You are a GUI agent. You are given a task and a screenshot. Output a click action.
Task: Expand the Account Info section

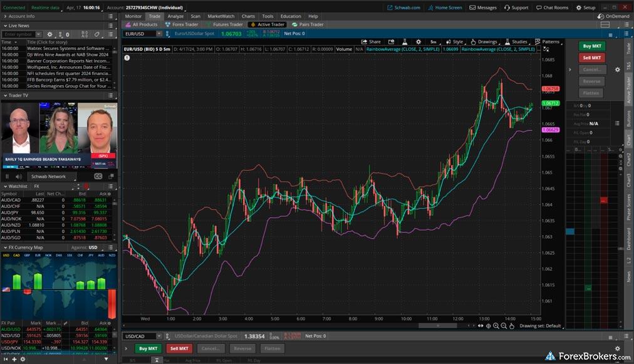[5, 16]
